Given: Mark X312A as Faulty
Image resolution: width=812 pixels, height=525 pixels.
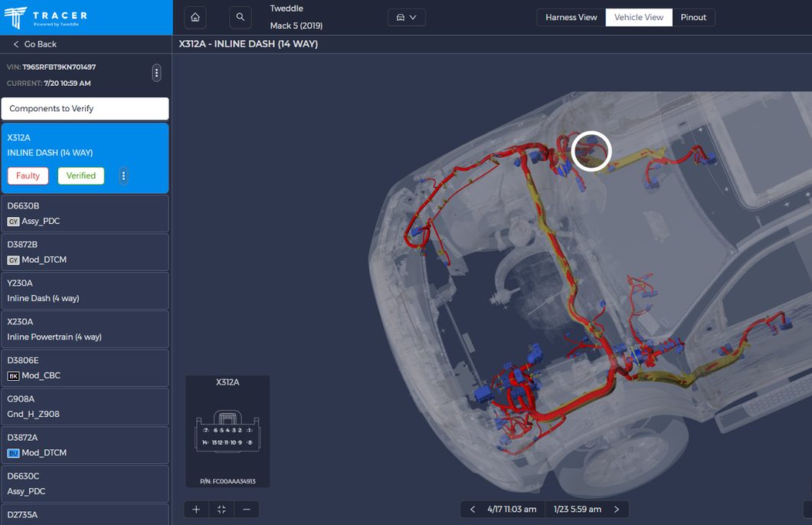Looking at the screenshot, I should tap(28, 176).
